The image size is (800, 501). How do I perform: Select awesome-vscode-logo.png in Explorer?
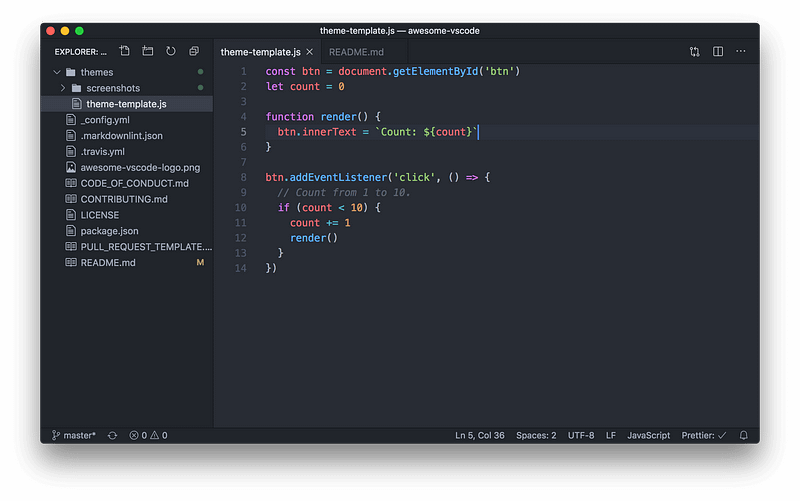tap(140, 167)
